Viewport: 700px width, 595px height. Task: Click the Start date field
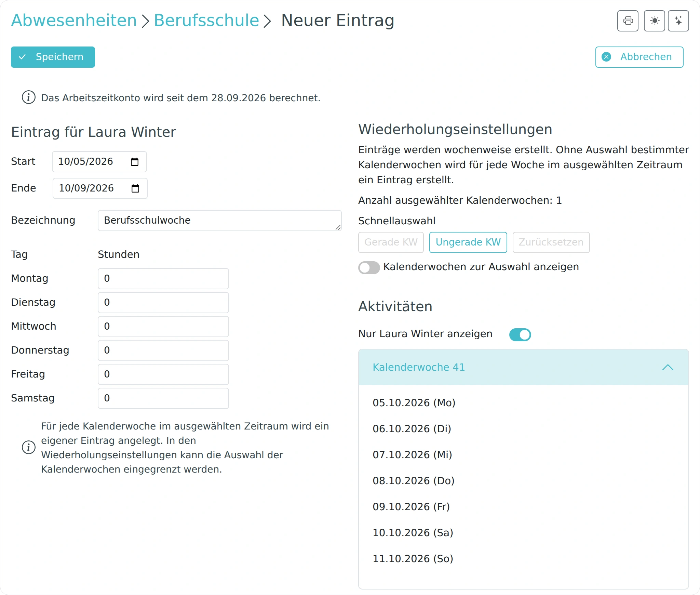(x=99, y=162)
